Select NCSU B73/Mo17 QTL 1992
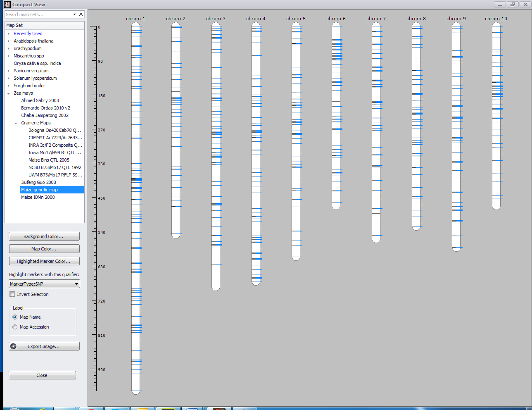This screenshot has height=410, width=532. (55, 167)
